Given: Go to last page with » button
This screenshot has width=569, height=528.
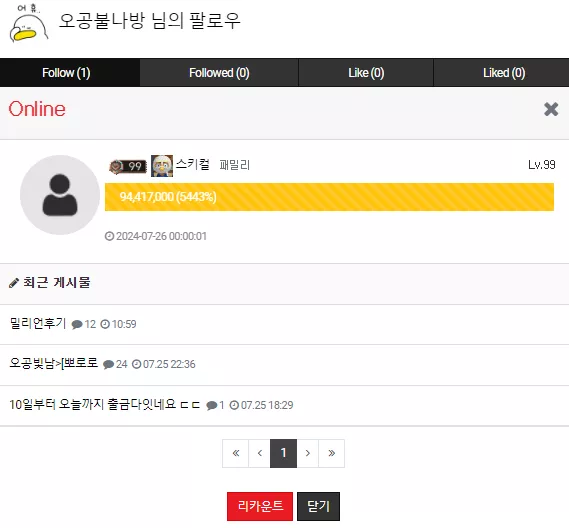Looking at the screenshot, I should (x=331, y=453).
